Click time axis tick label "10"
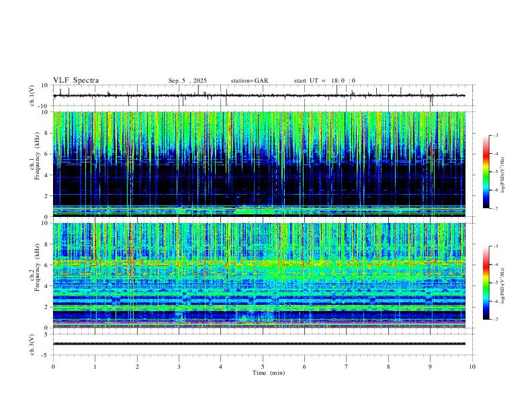Screen dimensions: 532x411 tap(472, 367)
